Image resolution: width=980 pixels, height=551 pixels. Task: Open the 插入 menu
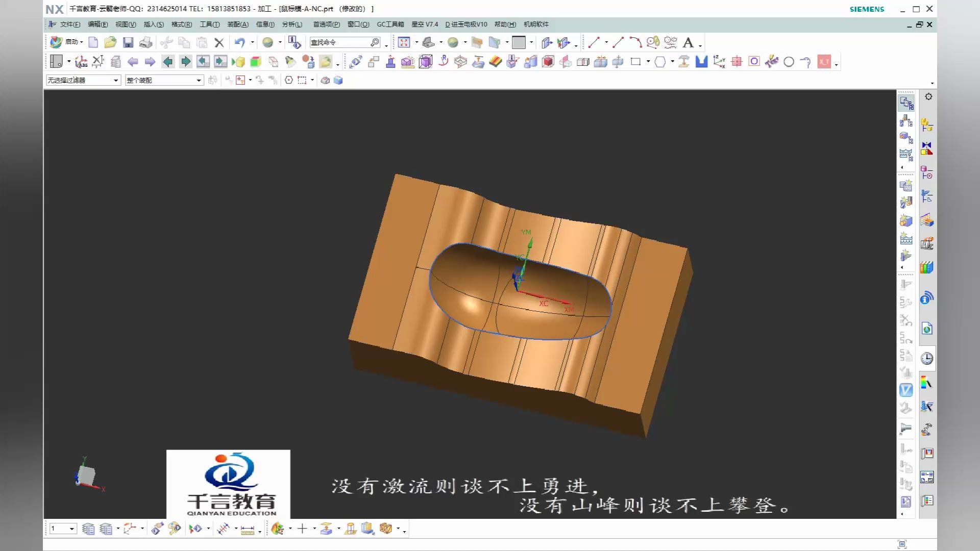(153, 24)
